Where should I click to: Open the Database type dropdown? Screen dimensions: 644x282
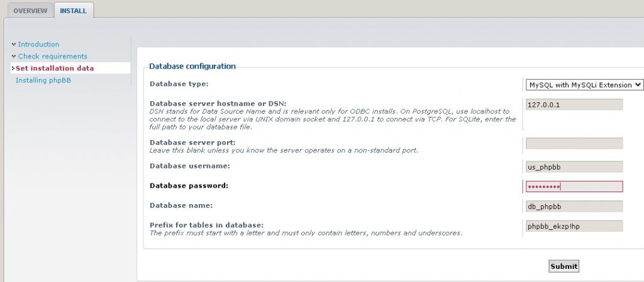[x=584, y=84]
